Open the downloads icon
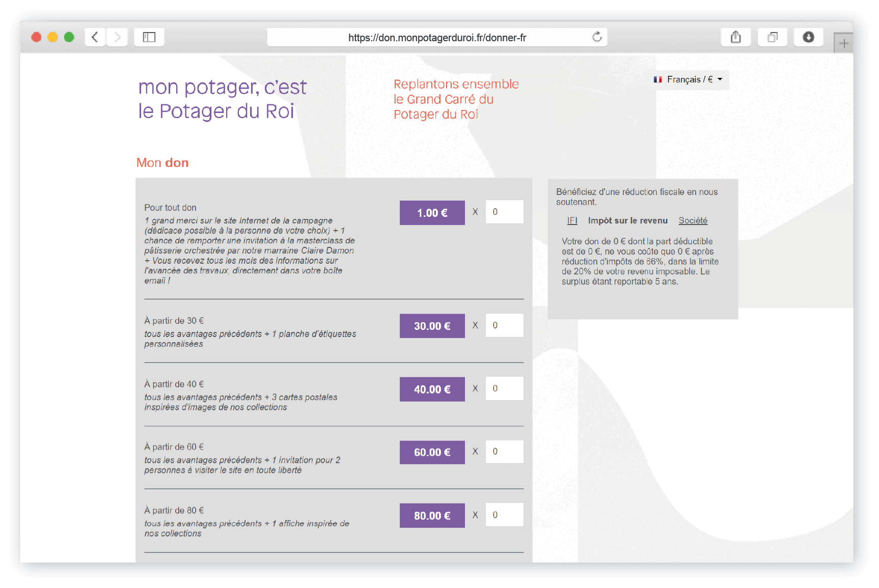The image size is (879, 588). (809, 37)
